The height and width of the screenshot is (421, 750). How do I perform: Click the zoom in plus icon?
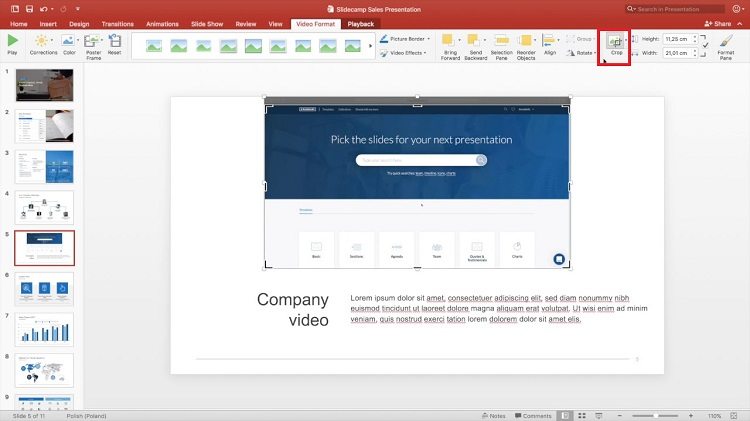point(691,416)
